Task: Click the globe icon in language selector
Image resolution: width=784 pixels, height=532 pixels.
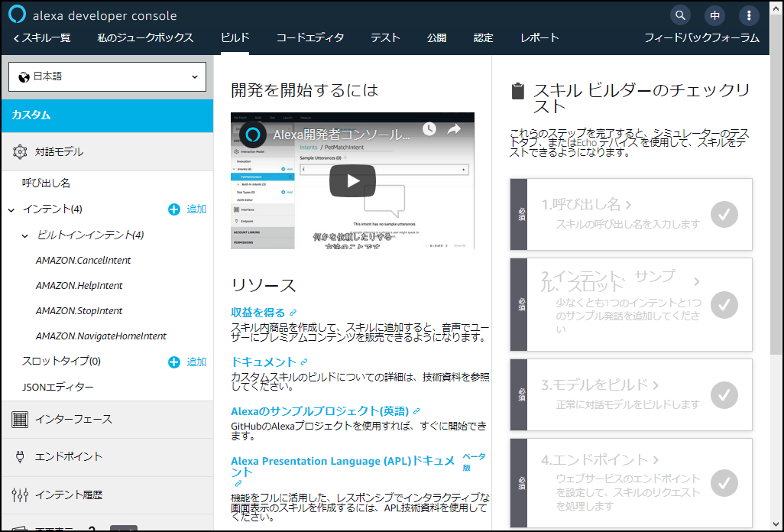Action: 24,77
